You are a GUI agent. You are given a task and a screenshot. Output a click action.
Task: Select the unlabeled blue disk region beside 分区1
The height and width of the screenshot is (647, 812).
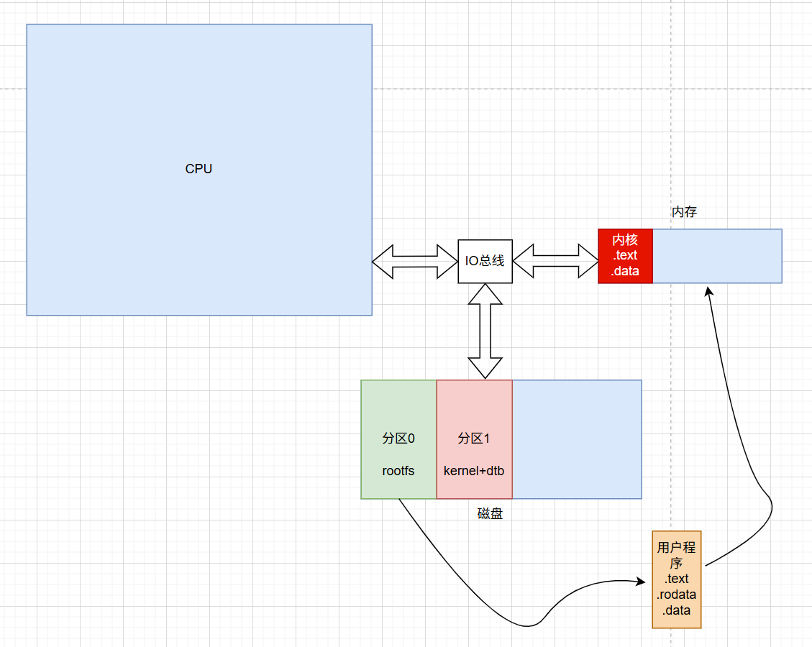[577, 439]
